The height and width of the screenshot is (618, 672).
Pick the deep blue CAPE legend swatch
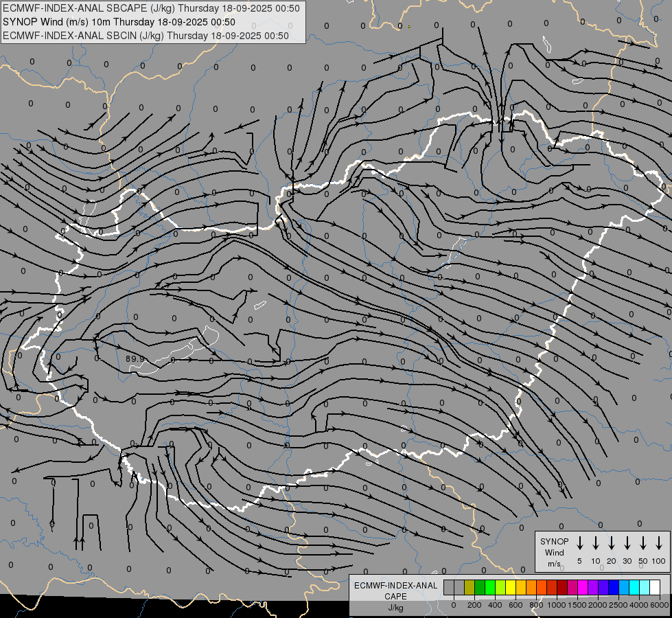point(614,587)
